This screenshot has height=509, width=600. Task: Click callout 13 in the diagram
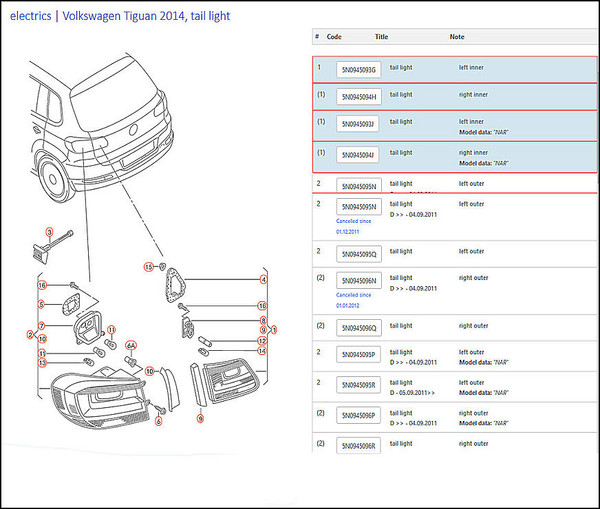(x=42, y=362)
